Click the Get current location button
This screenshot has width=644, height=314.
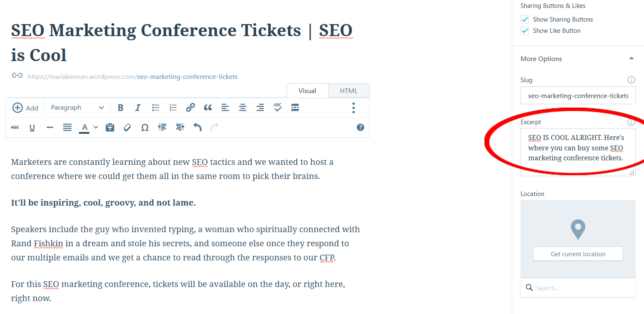(578, 254)
